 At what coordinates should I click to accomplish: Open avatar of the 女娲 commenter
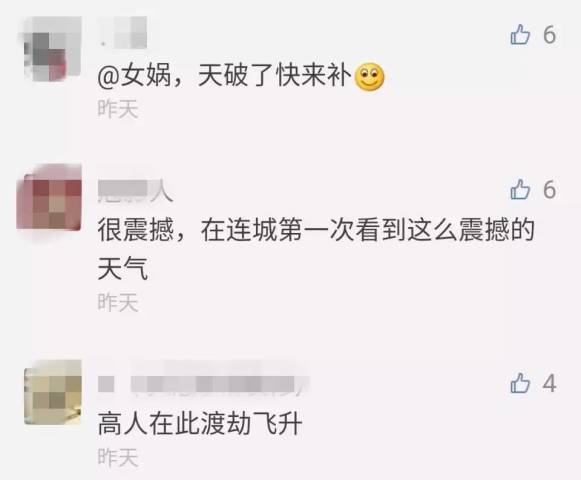[x=50, y=49]
